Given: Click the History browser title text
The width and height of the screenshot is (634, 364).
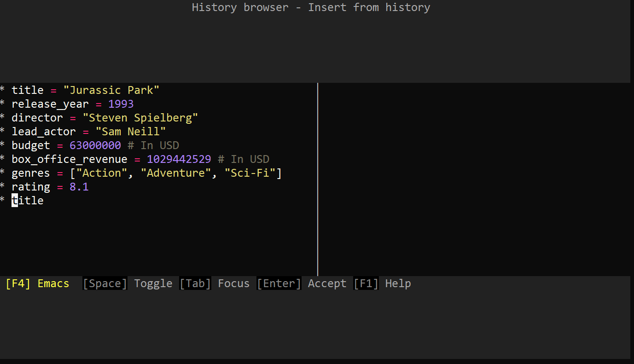Looking at the screenshot, I should click(x=311, y=7).
